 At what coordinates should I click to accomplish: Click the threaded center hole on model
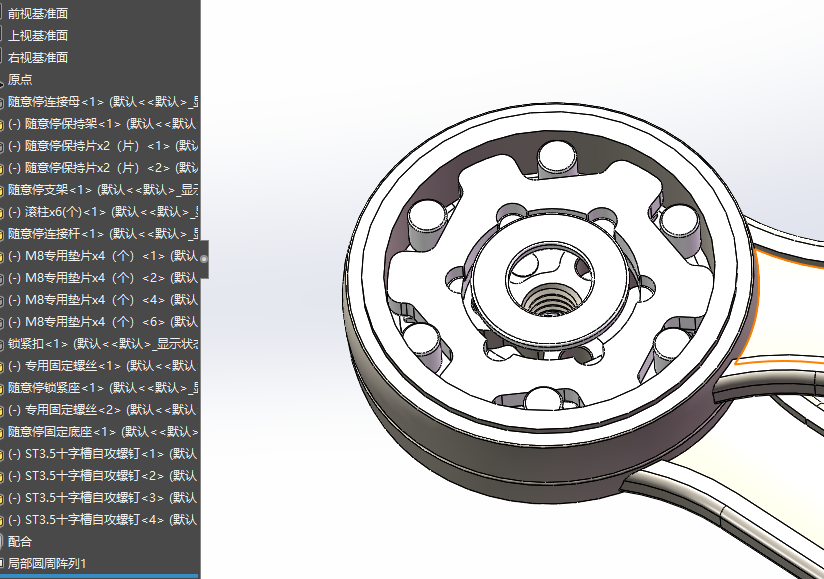[x=549, y=301]
